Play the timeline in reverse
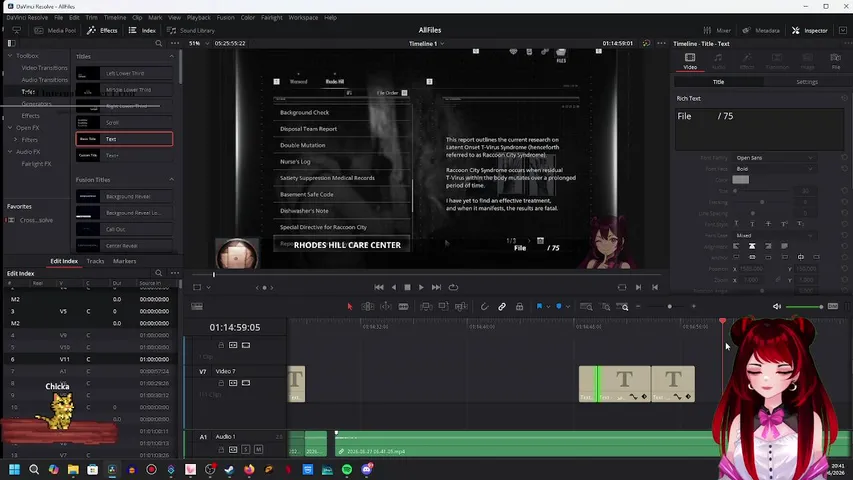This screenshot has height=480, width=853. (x=393, y=287)
